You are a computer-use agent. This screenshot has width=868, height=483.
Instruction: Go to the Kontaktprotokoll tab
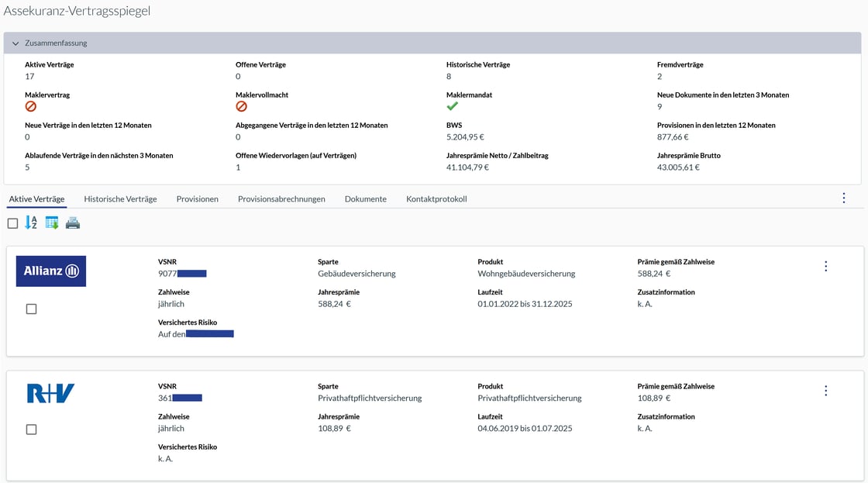436,199
